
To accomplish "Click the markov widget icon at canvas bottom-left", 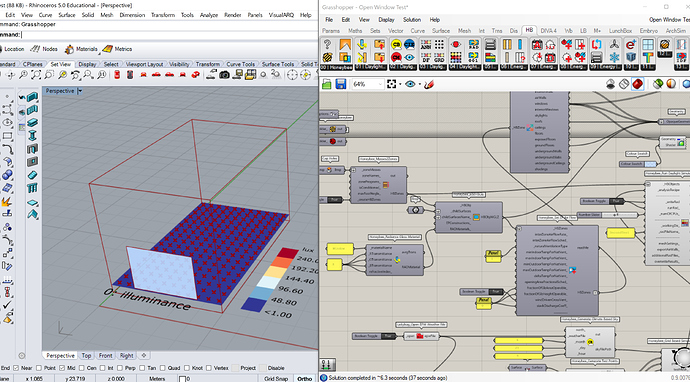I will coord(328,364).
